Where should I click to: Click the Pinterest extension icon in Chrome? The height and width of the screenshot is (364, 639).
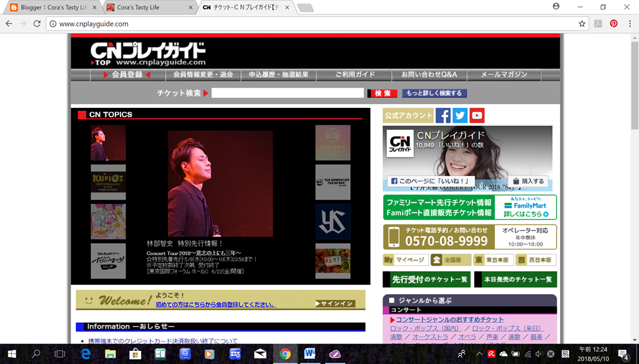pos(614,24)
